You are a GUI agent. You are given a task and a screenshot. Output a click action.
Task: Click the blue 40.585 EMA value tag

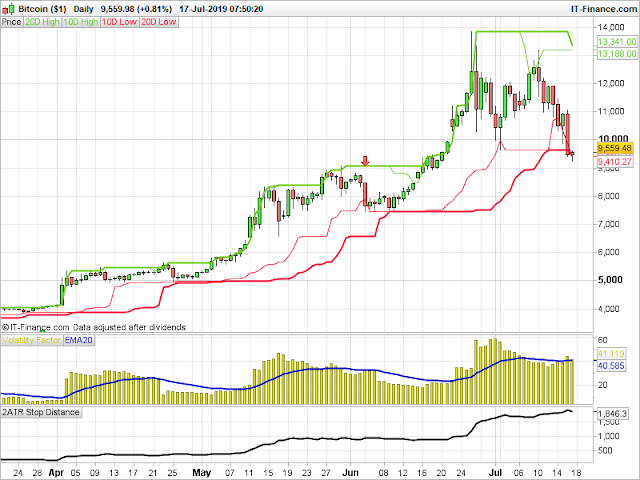coord(611,366)
